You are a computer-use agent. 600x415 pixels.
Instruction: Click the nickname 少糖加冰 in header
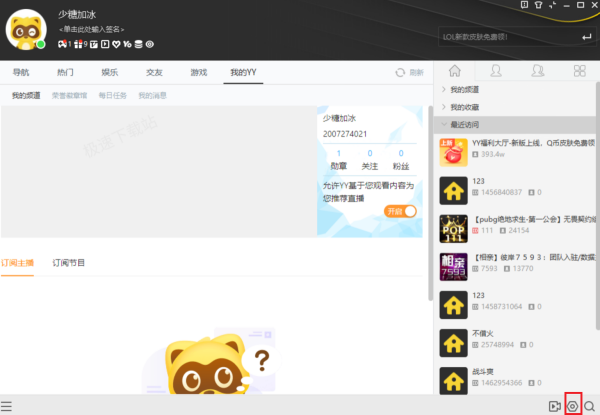(77, 15)
